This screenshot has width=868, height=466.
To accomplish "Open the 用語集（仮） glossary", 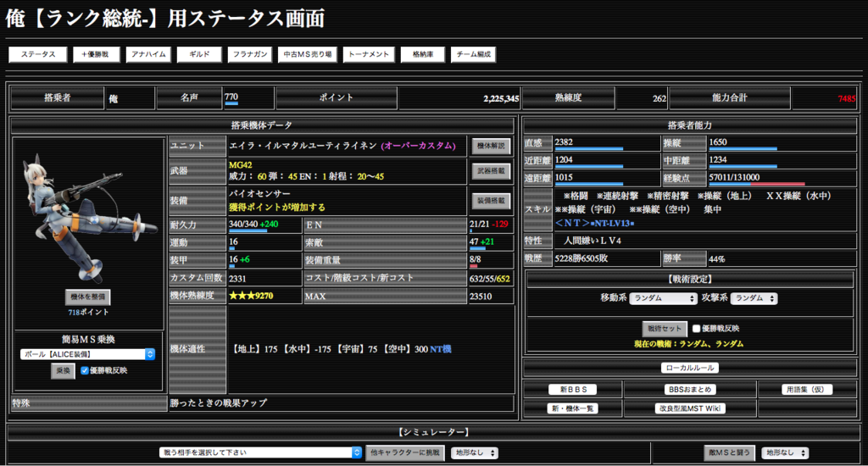I will (806, 390).
